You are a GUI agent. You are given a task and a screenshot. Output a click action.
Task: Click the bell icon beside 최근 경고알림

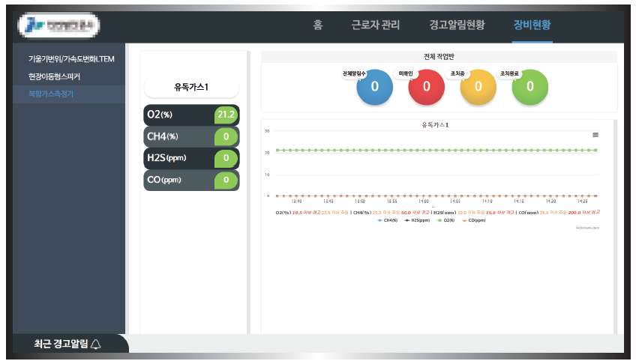[95, 344]
